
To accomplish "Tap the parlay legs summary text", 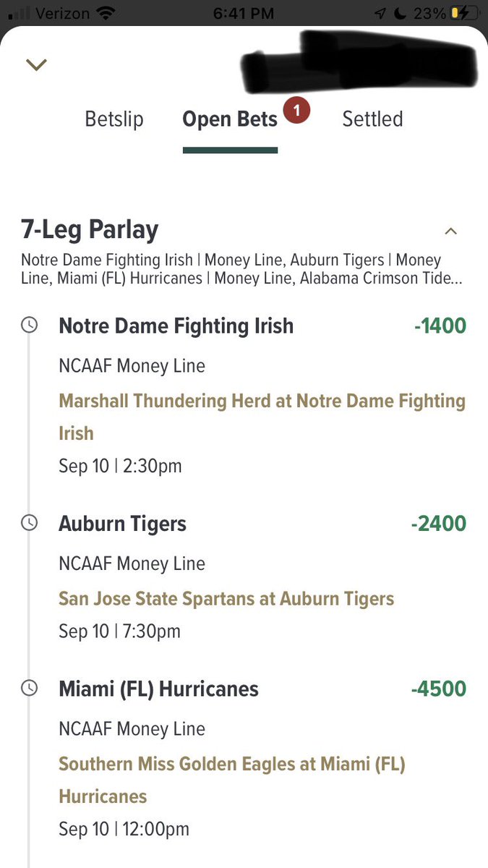I will coord(231,269).
